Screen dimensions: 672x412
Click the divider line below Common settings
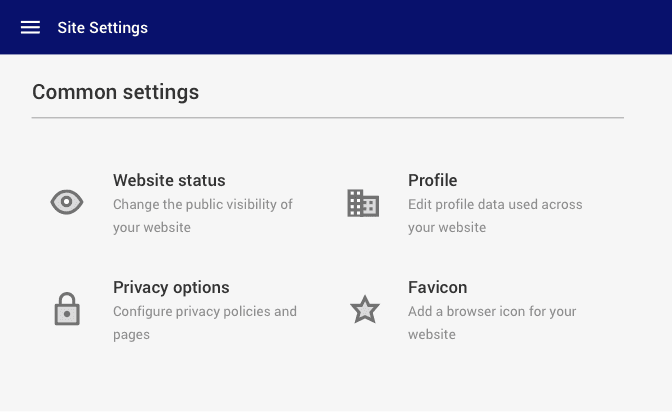[327, 118]
